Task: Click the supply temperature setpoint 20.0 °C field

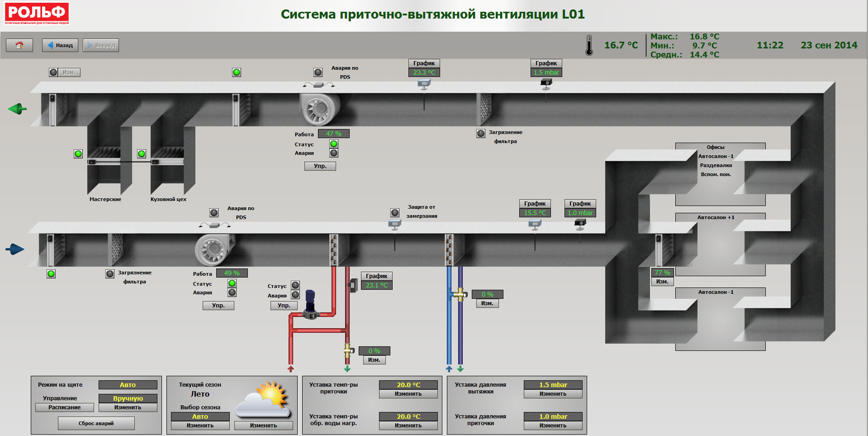Action: pyautogui.click(x=408, y=385)
